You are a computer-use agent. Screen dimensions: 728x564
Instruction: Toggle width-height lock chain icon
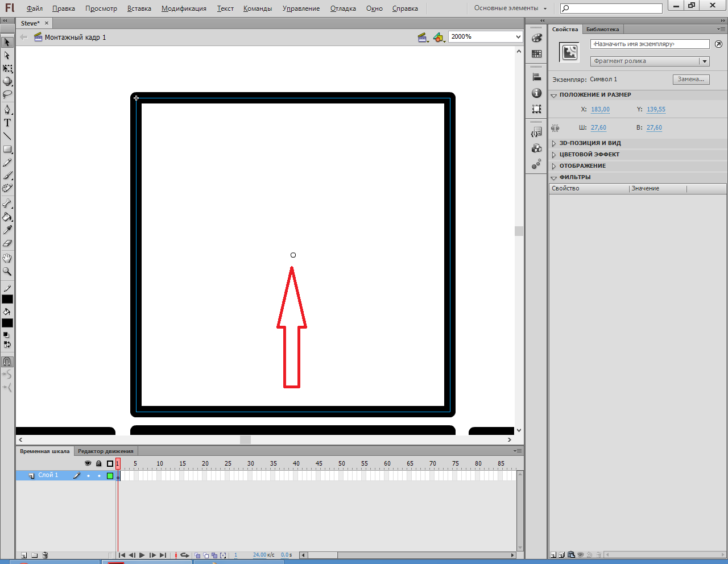555,128
